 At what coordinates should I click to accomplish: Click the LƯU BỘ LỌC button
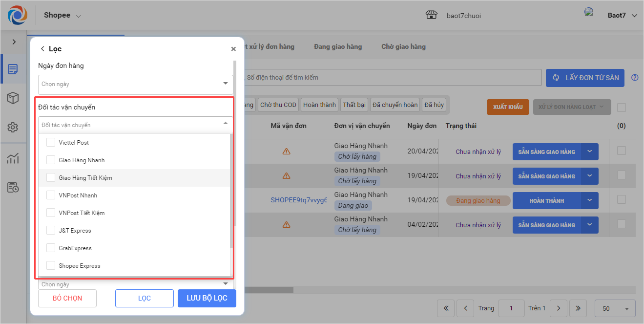(x=207, y=298)
